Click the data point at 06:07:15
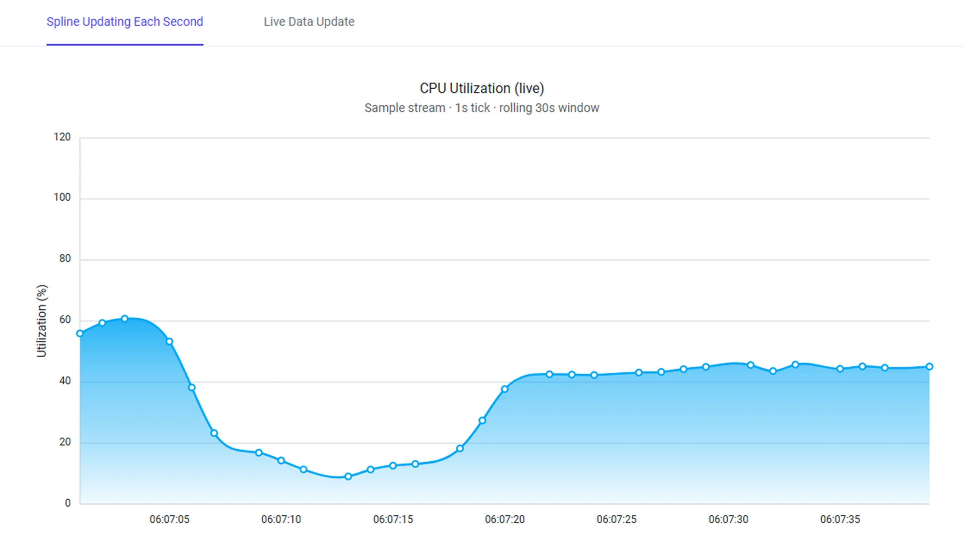Viewport: 964px width, 560px height. 393,466
